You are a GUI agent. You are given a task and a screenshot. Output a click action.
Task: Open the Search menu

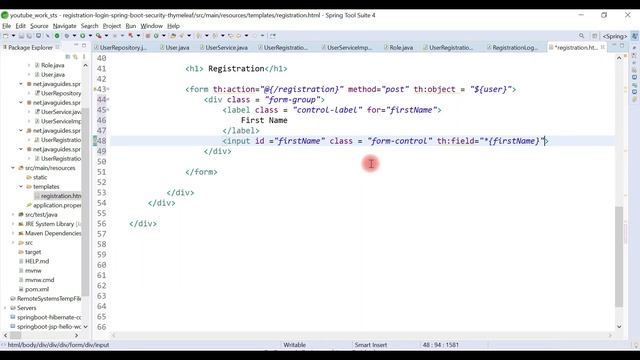[89, 26]
